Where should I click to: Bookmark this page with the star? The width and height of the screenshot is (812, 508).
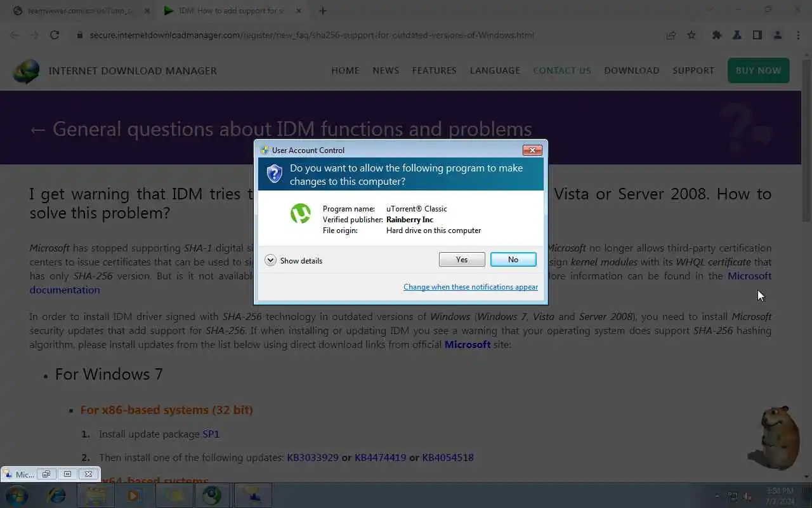691,35
